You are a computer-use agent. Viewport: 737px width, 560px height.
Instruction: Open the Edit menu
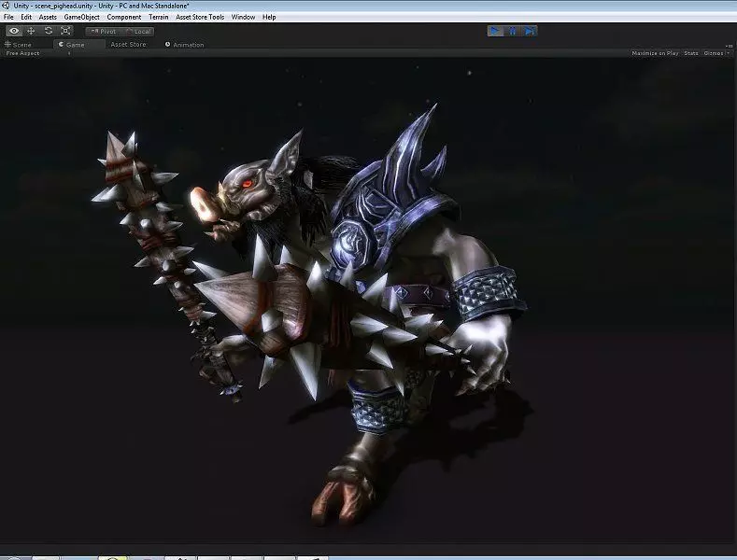click(26, 17)
